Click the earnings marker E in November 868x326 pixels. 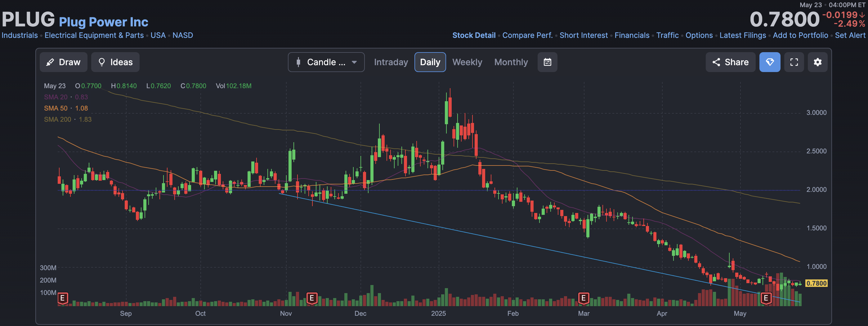point(312,298)
